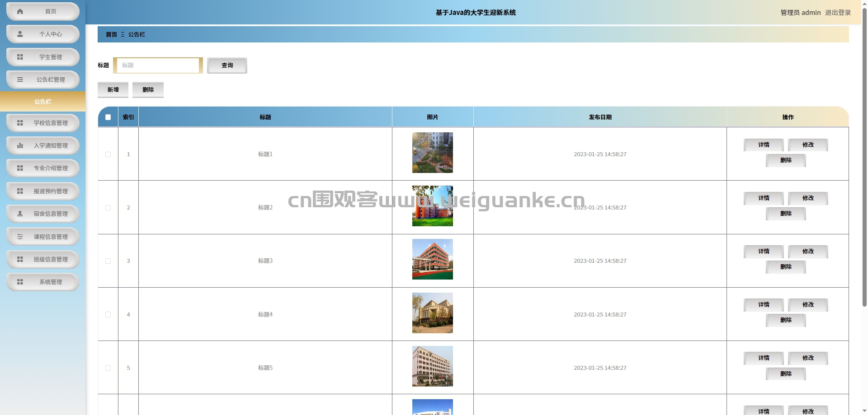The height and width of the screenshot is (415, 868).
Task: Open the image thumbnail for 标题1
Action: tap(432, 153)
